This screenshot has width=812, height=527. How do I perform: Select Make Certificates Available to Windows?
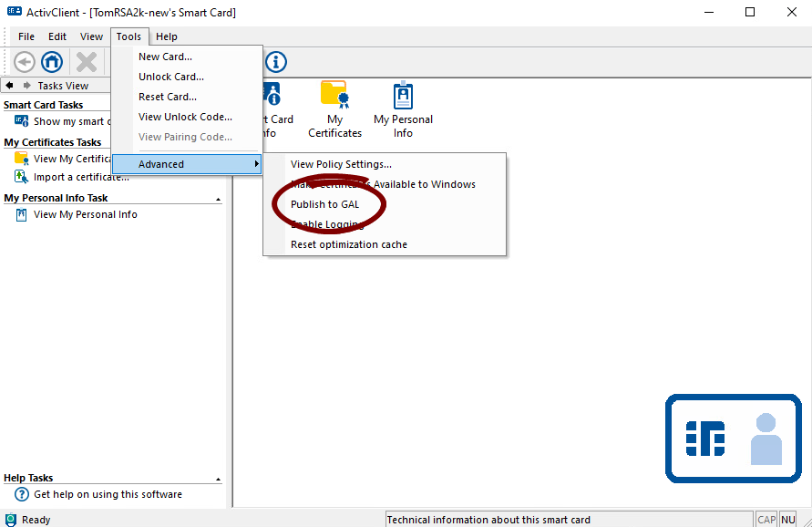[385, 184]
